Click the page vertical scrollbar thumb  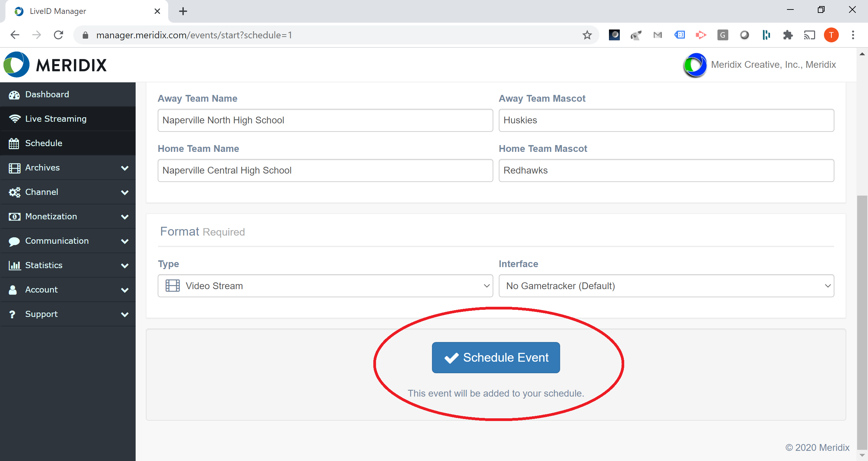click(x=862, y=322)
